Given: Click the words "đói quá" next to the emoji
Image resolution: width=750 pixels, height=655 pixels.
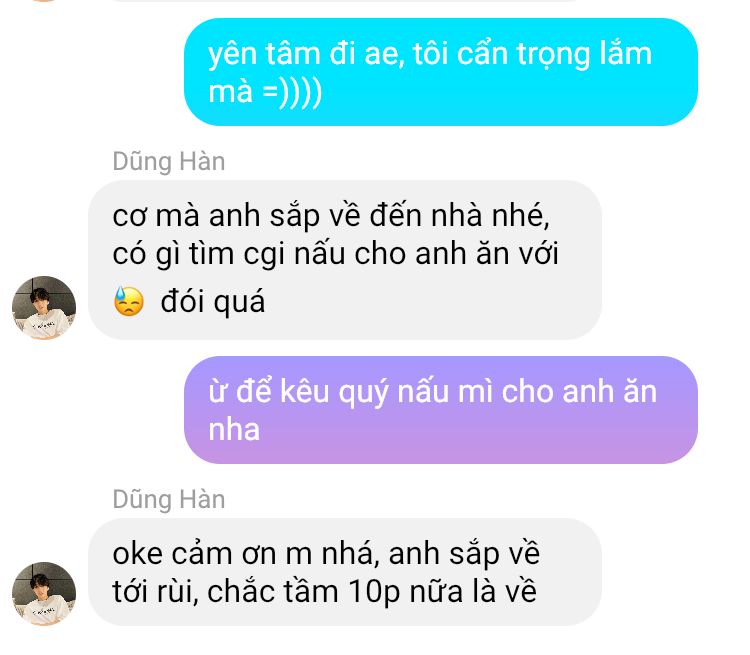Looking at the screenshot, I should point(213,302).
